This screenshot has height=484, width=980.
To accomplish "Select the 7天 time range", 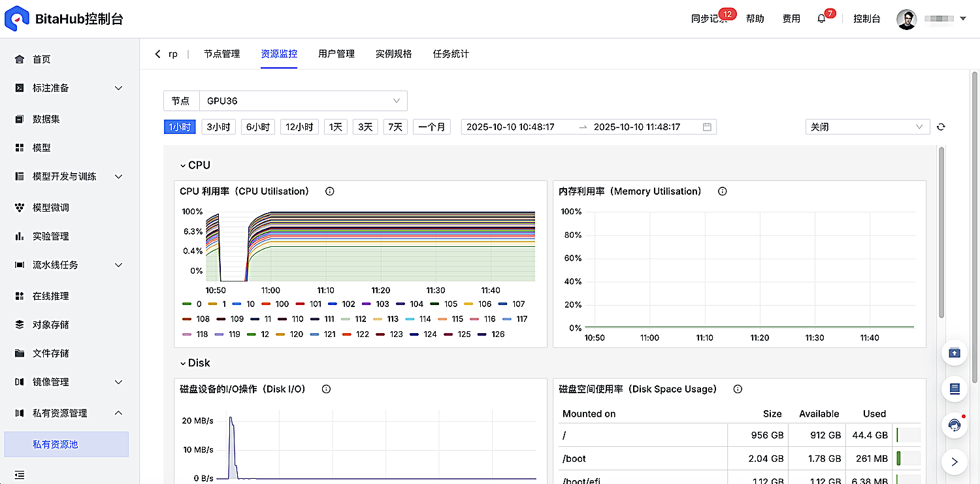I will (395, 127).
